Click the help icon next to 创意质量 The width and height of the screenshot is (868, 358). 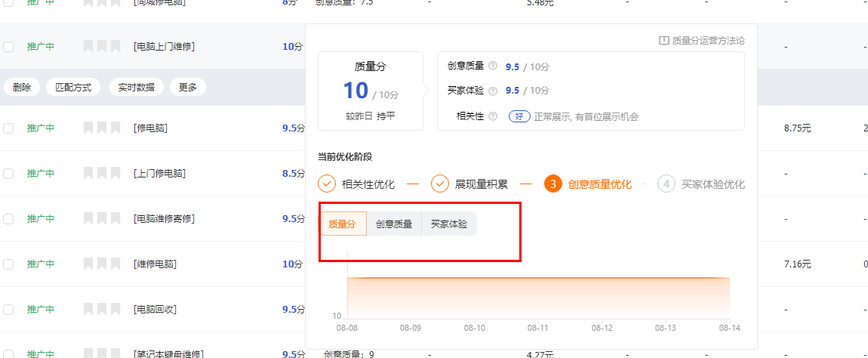[493, 66]
